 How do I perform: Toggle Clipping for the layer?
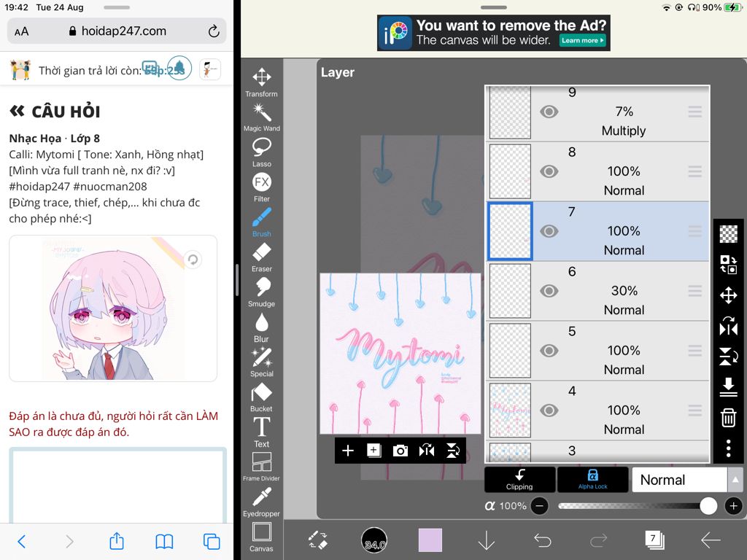[519, 480]
